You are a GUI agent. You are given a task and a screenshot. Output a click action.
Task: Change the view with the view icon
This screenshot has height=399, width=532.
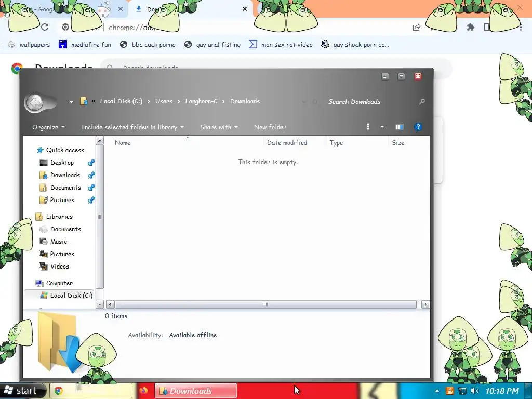[x=368, y=127]
